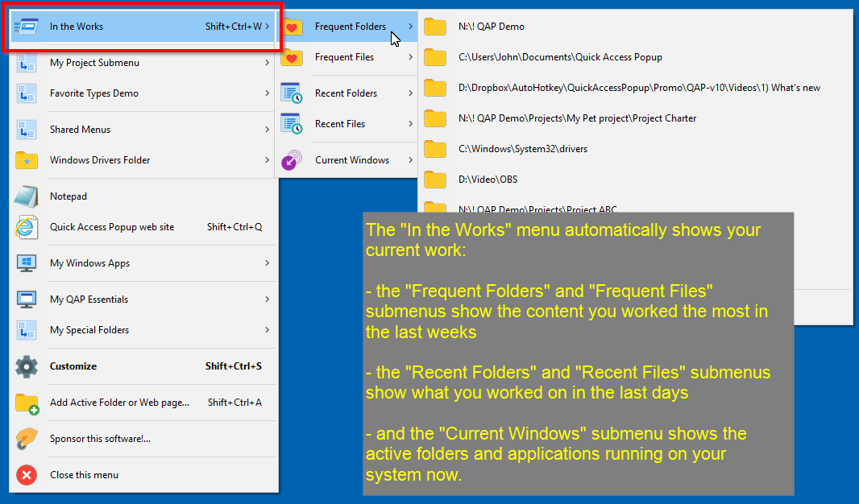
Task: Expand the Recent Folders submenu arrow
Action: tap(410, 93)
